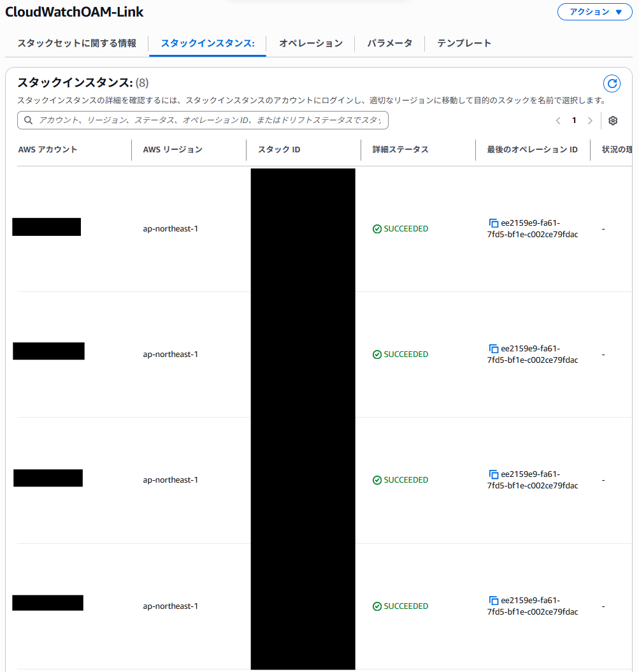
Task: Click the green SUCCEEDED status icon, first row
Action: (x=377, y=228)
